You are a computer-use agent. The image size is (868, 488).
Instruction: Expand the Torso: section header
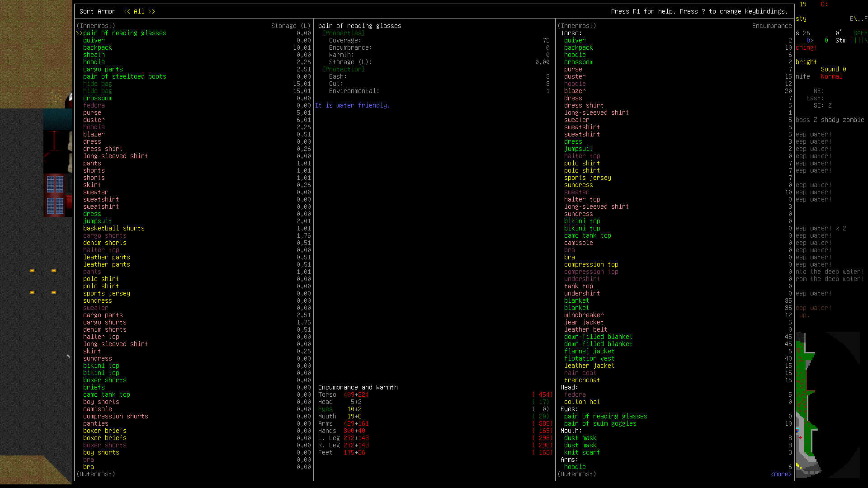[571, 33]
